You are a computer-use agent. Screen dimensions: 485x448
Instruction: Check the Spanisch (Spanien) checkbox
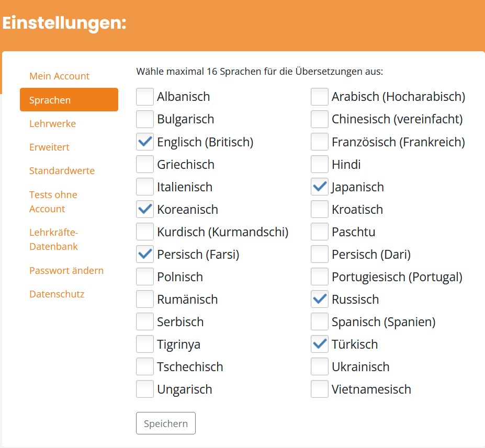pyautogui.click(x=320, y=321)
